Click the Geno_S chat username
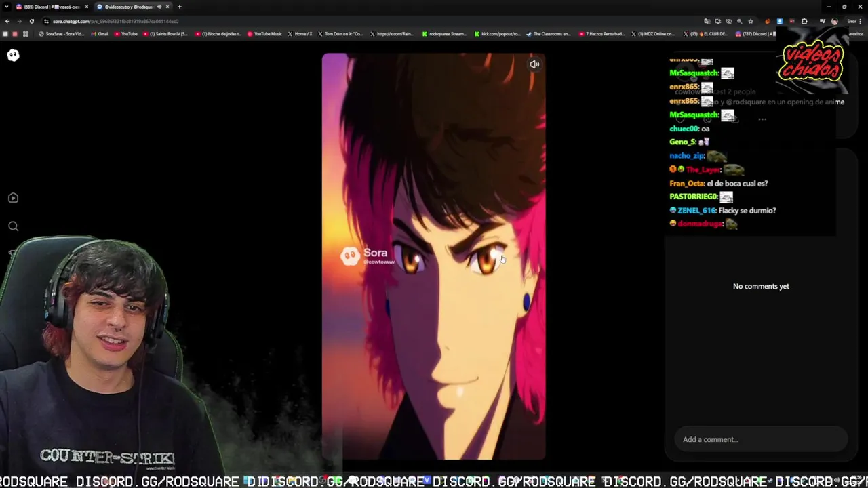Image resolution: width=868 pixels, height=488 pixels. [x=683, y=142]
